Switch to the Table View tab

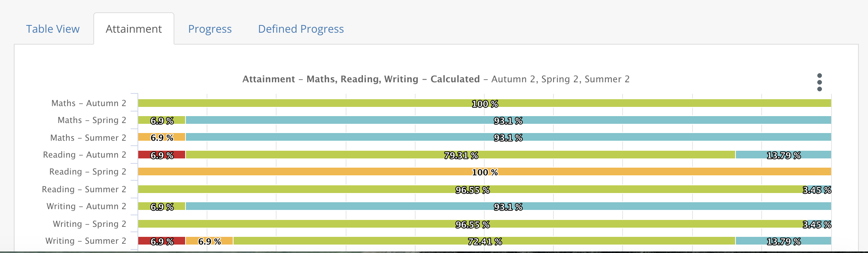53,29
